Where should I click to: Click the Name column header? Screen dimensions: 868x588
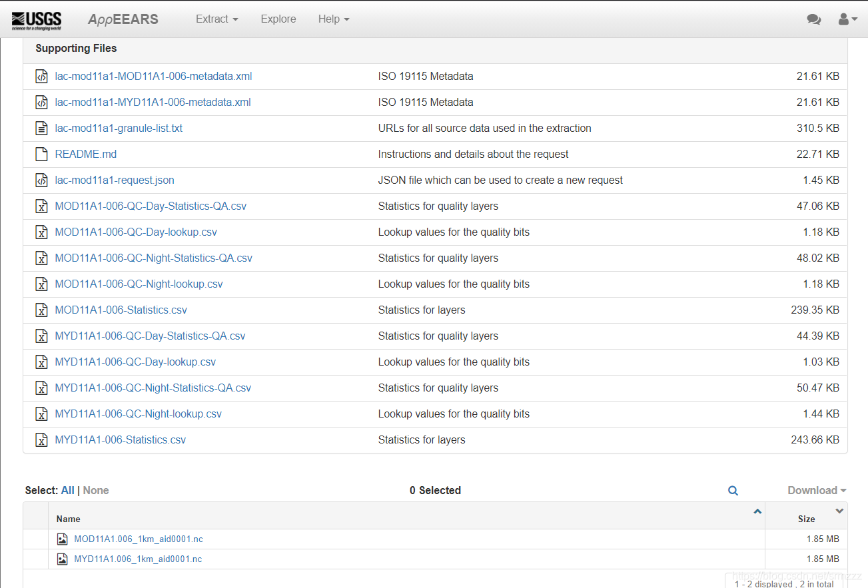[x=68, y=519]
